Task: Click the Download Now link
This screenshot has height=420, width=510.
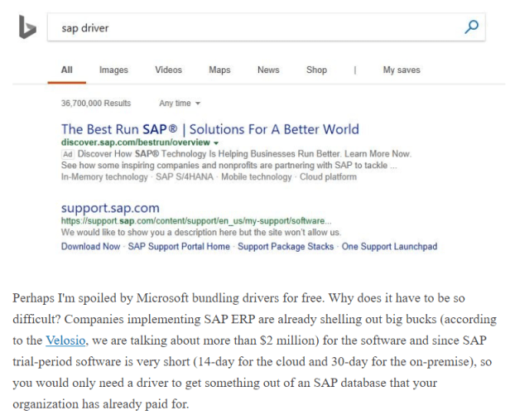Action: tap(91, 247)
